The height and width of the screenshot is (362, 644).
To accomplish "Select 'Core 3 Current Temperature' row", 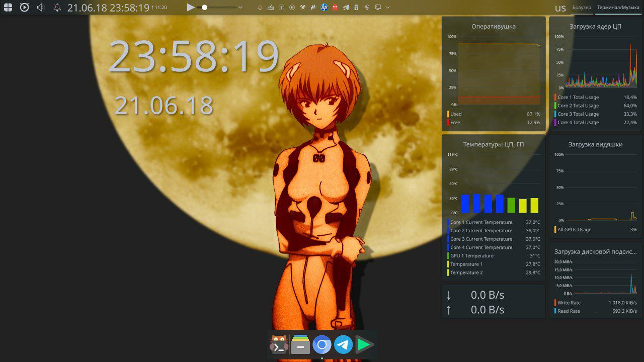I will (x=494, y=239).
